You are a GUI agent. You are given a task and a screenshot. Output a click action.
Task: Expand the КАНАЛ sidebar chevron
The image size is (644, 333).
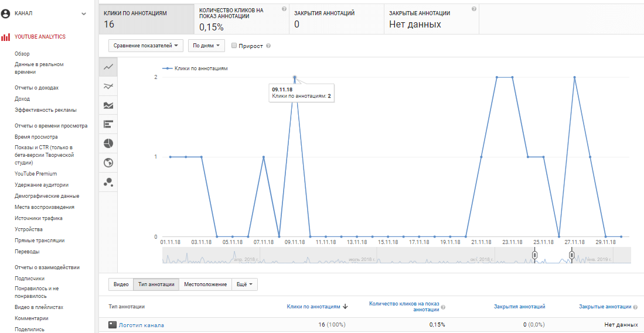[x=83, y=13]
